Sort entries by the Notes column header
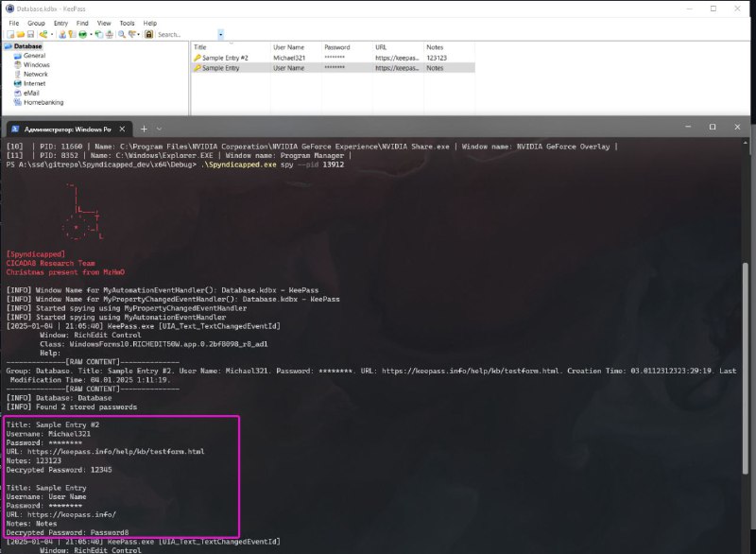This screenshot has height=554, width=756. coord(450,47)
